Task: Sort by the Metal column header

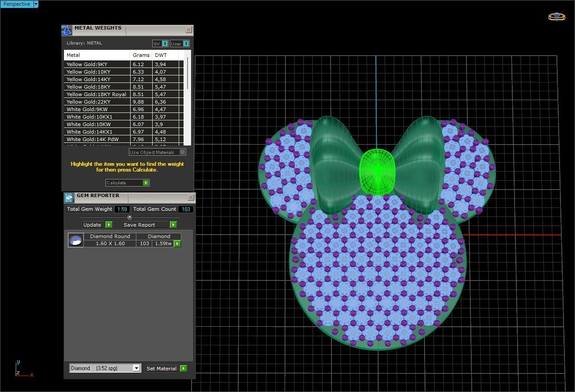Action: point(97,55)
